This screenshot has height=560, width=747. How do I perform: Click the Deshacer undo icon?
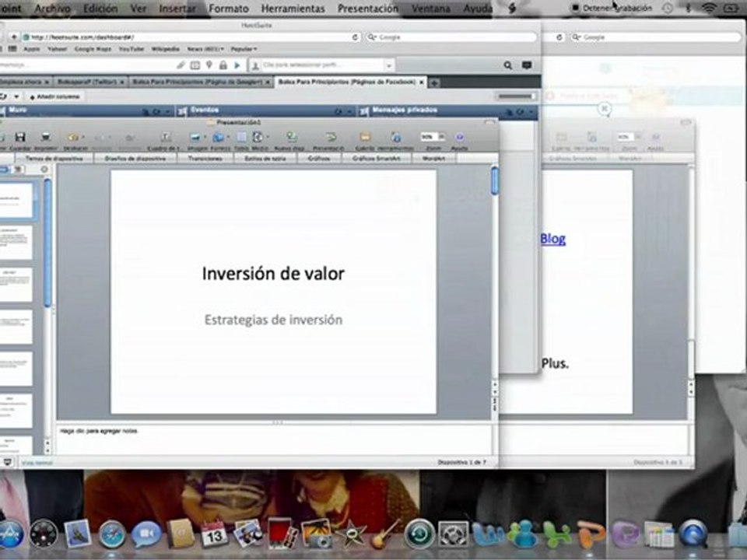[x=73, y=137]
